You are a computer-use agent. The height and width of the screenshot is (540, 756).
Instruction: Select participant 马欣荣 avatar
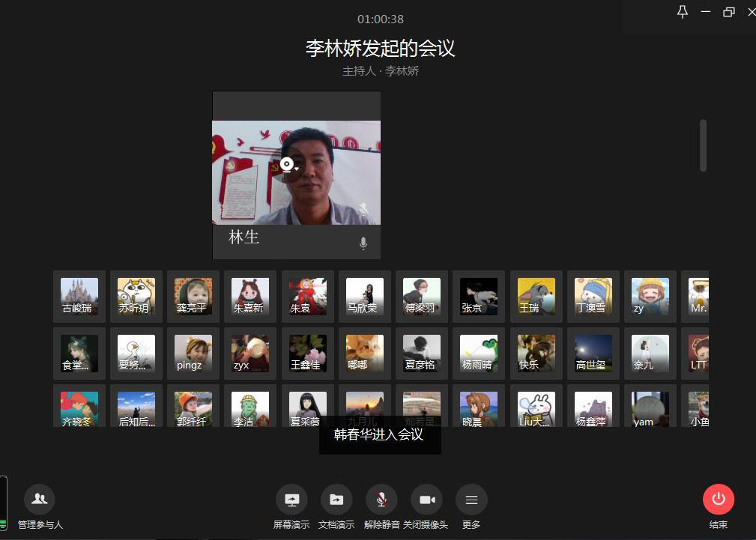pyautogui.click(x=365, y=296)
